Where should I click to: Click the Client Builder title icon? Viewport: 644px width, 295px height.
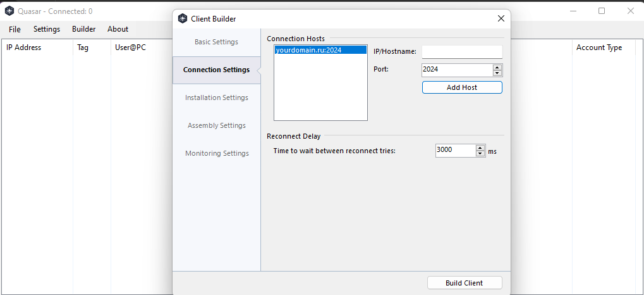coord(183,18)
